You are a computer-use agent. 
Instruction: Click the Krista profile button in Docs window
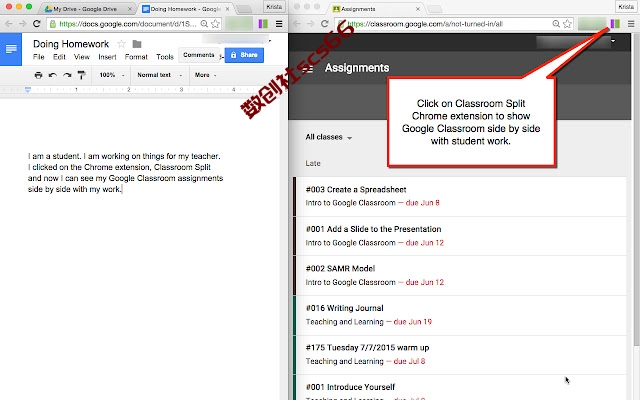click(274, 7)
